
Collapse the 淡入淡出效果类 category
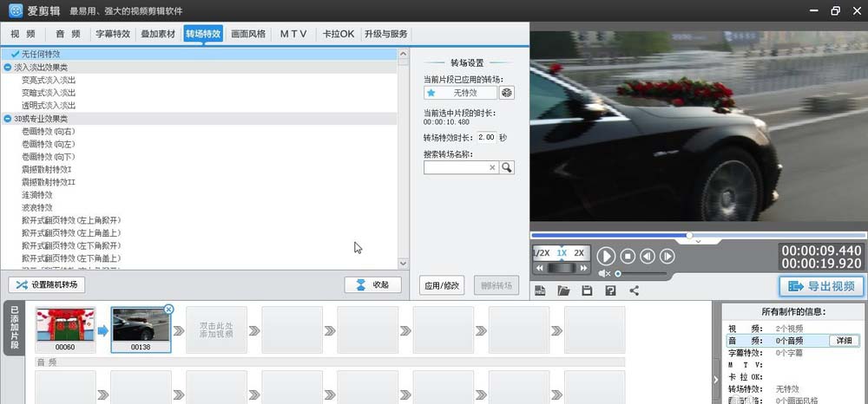pos(7,67)
